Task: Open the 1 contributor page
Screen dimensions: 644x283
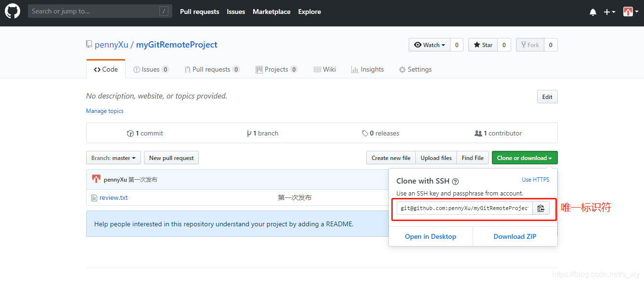Action: [498, 133]
